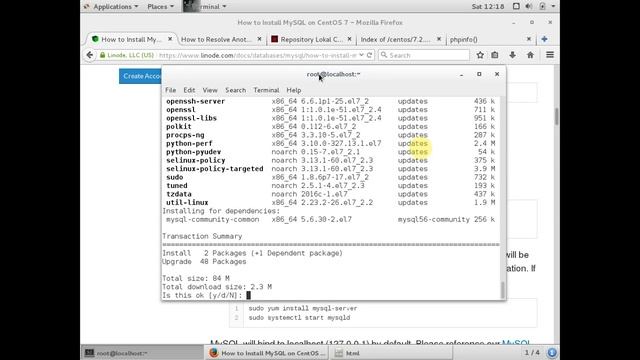Click the 'openssh-server' package row
Image resolution: width=640 pixels, height=360 pixels.
point(330,101)
